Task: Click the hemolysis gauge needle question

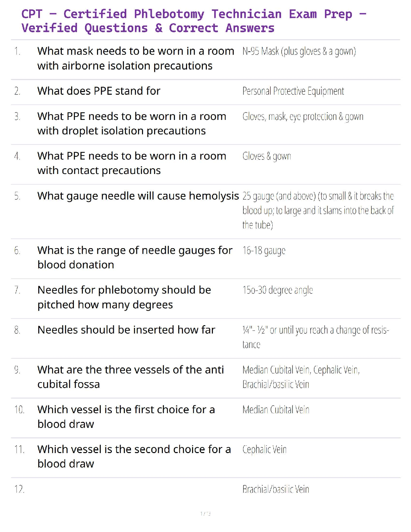Action: (x=138, y=196)
